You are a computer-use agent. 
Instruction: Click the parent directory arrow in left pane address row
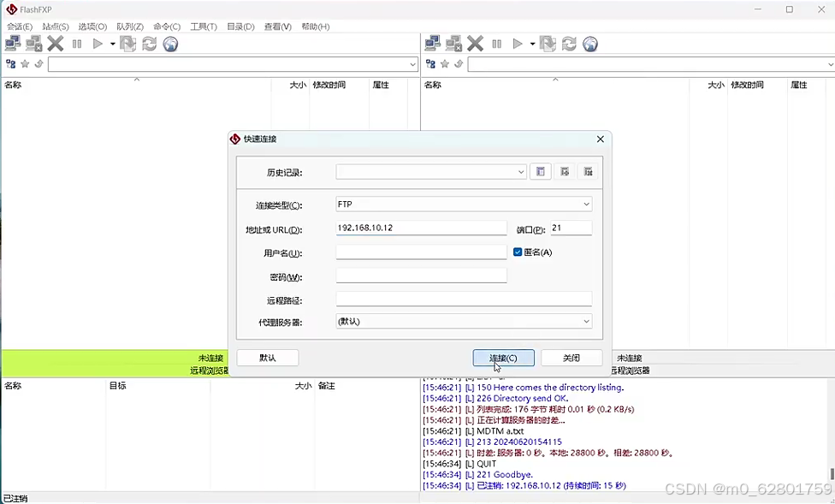click(38, 64)
